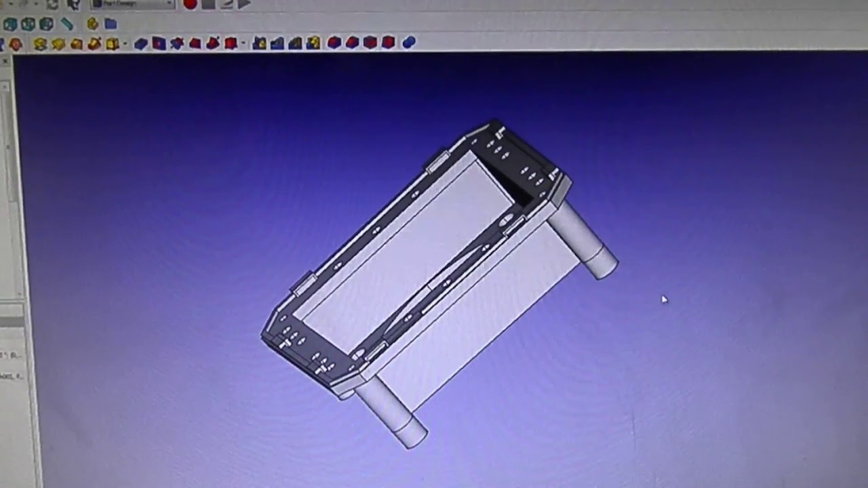Select the Boolean operation tool

(408, 43)
